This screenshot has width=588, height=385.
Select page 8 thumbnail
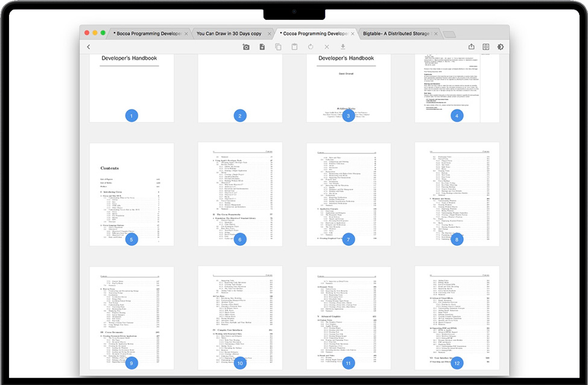pyautogui.click(x=457, y=194)
